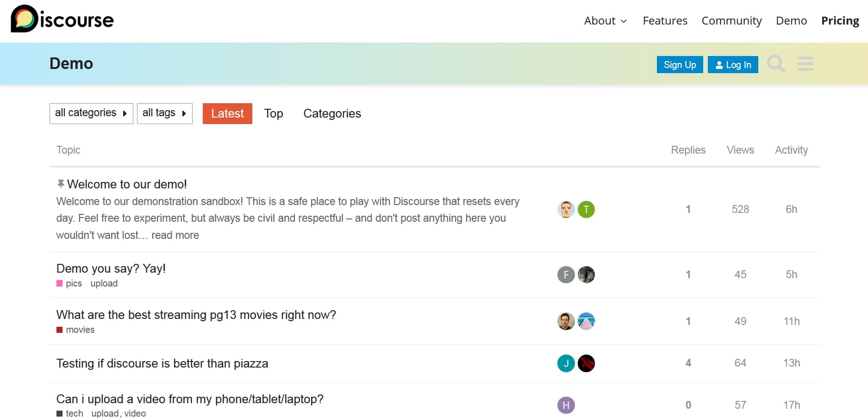Screen dimensions: 868x418
Task: Open Features in top navigation
Action: coord(665,21)
